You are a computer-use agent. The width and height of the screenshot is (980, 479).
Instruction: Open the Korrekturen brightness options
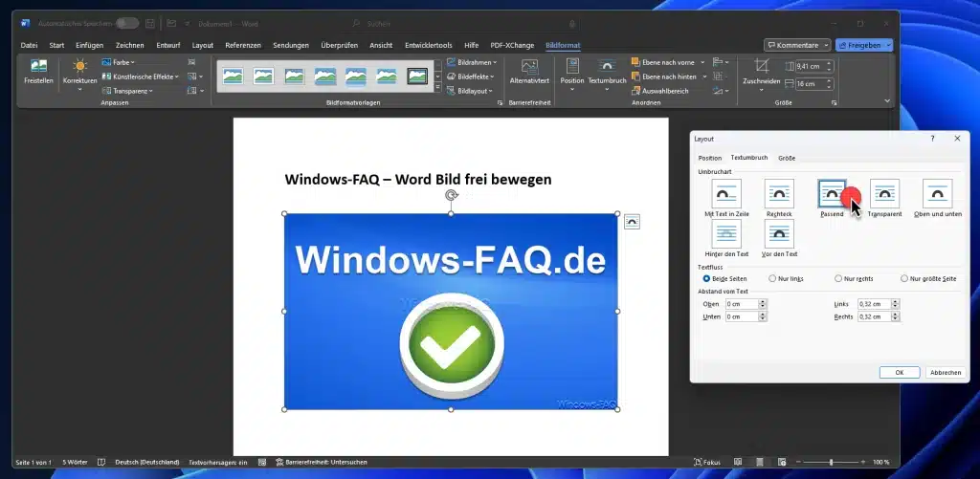coord(80,75)
